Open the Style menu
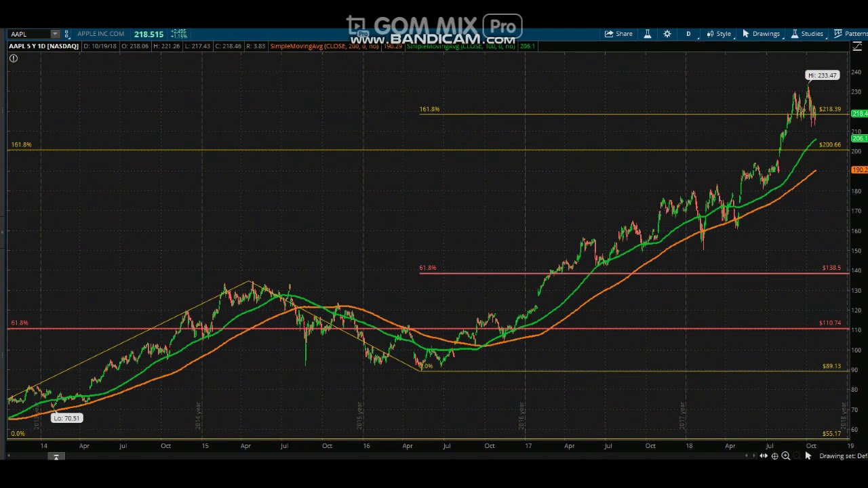The height and width of the screenshot is (488, 868). [x=719, y=34]
